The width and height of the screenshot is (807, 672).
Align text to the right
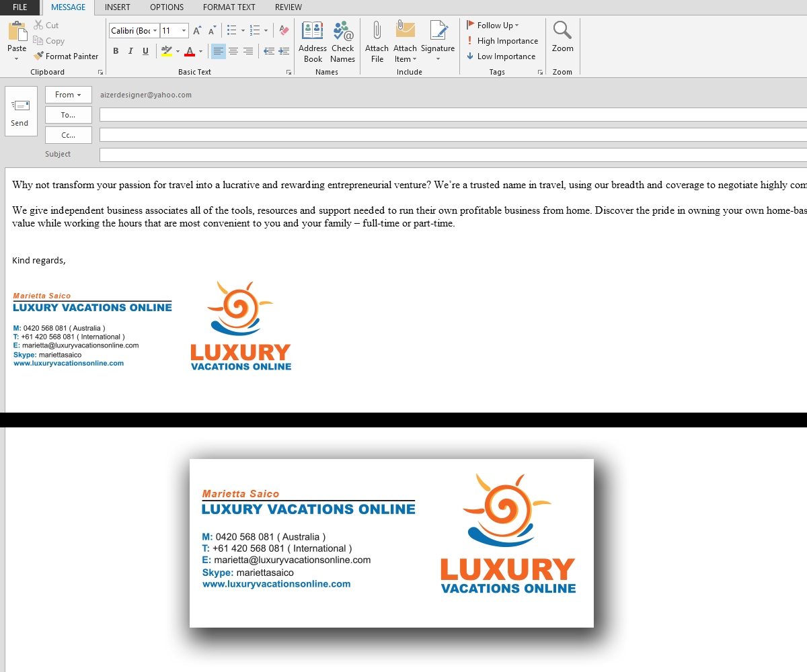(x=248, y=51)
